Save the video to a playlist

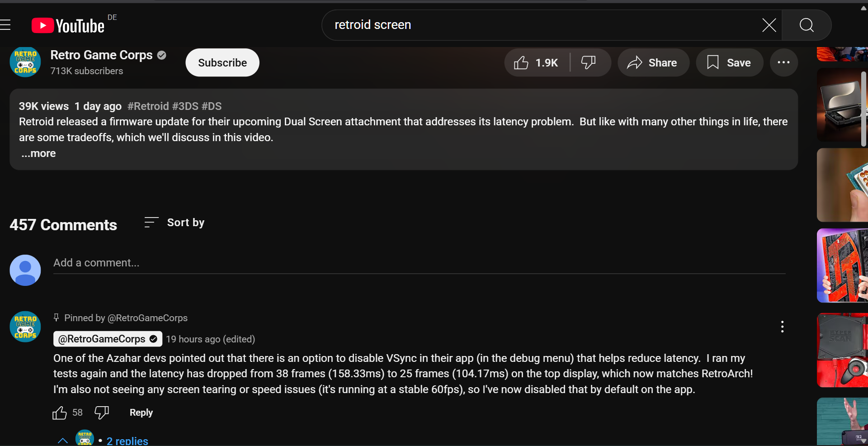click(729, 62)
